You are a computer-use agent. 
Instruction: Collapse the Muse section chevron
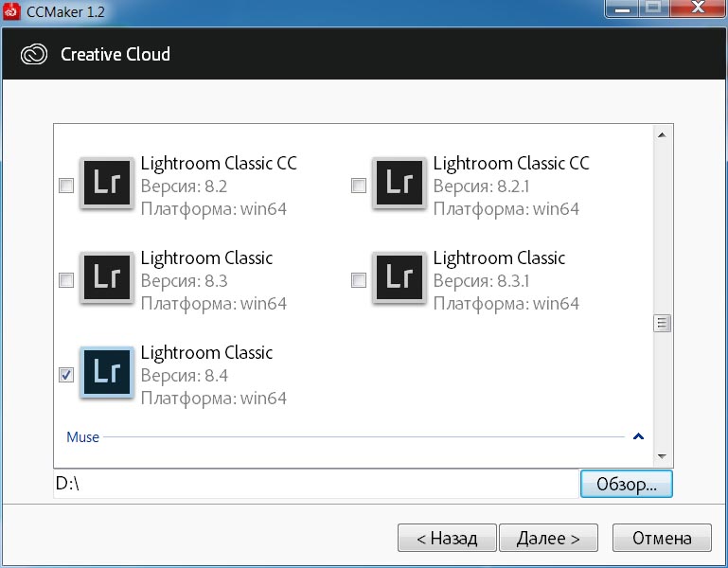coord(638,436)
